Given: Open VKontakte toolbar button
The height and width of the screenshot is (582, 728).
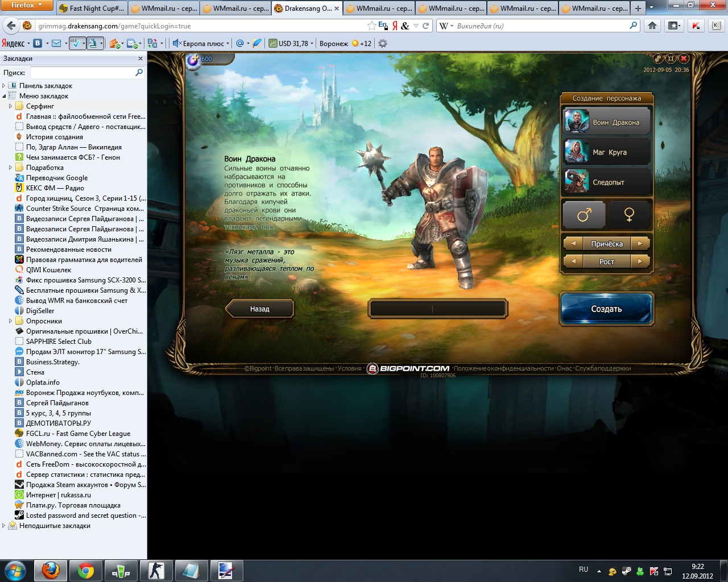Looking at the screenshot, I should [x=38, y=43].
